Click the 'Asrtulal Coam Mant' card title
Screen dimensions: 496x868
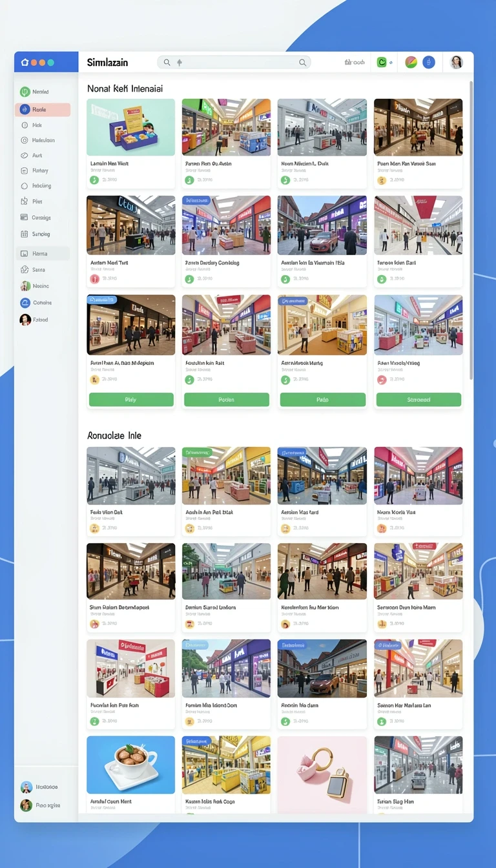pos(110,801)
